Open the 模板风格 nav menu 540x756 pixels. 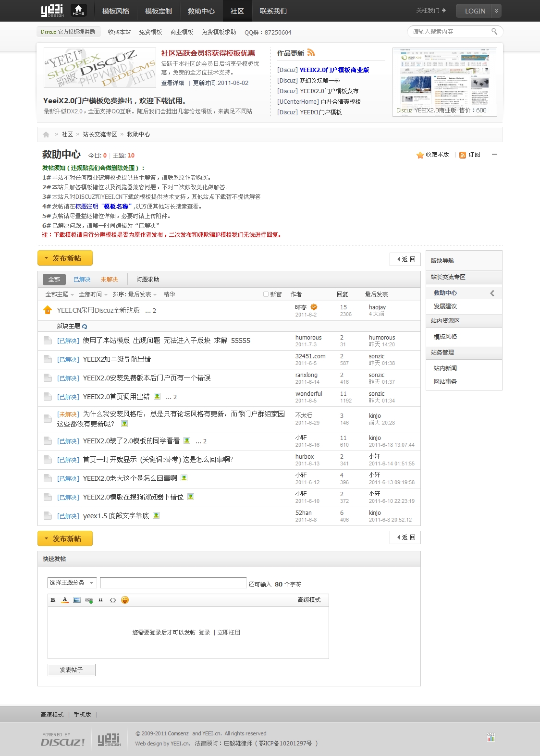(x=116, y=11)
